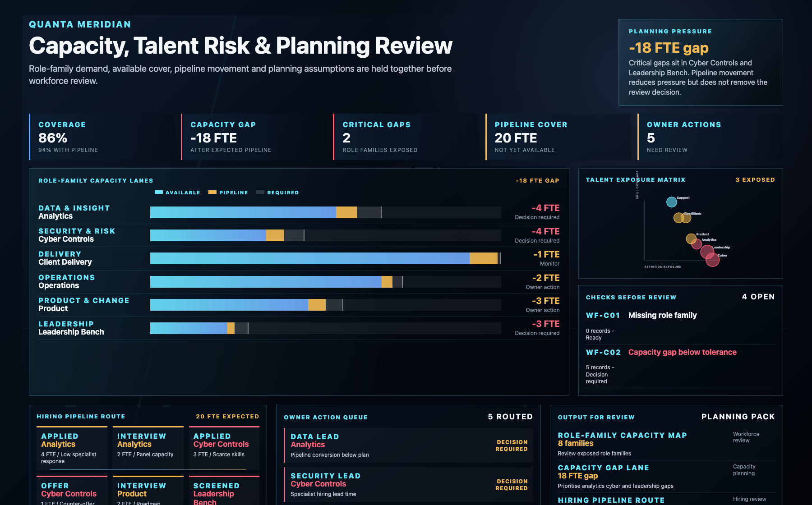Click -3 FTE in Product & Change row

545,301
